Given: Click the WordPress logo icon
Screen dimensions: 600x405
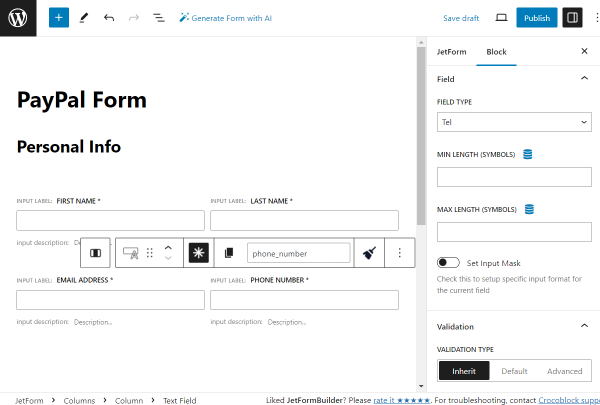Looking at the screenshot, I should (18, 18).
